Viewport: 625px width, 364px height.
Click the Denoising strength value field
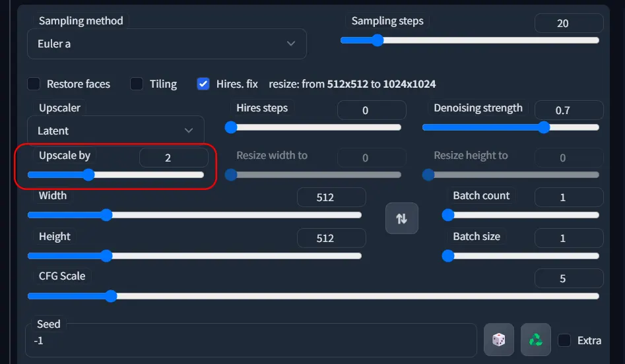click(569, 110)
